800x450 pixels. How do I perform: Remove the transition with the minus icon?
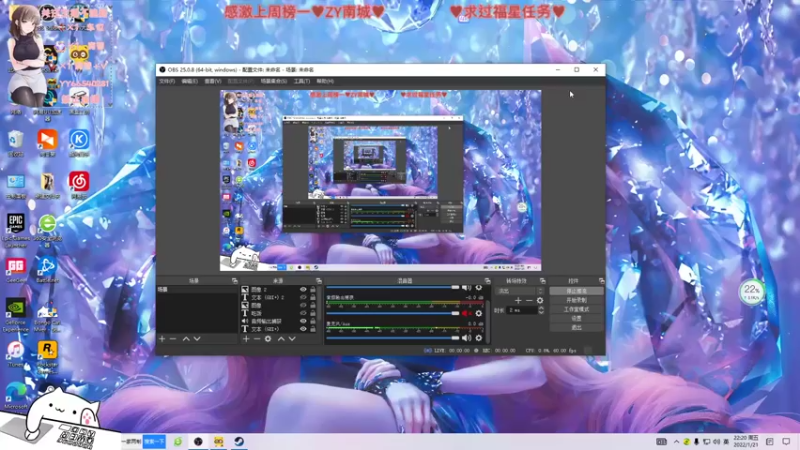tap(529, 301)
